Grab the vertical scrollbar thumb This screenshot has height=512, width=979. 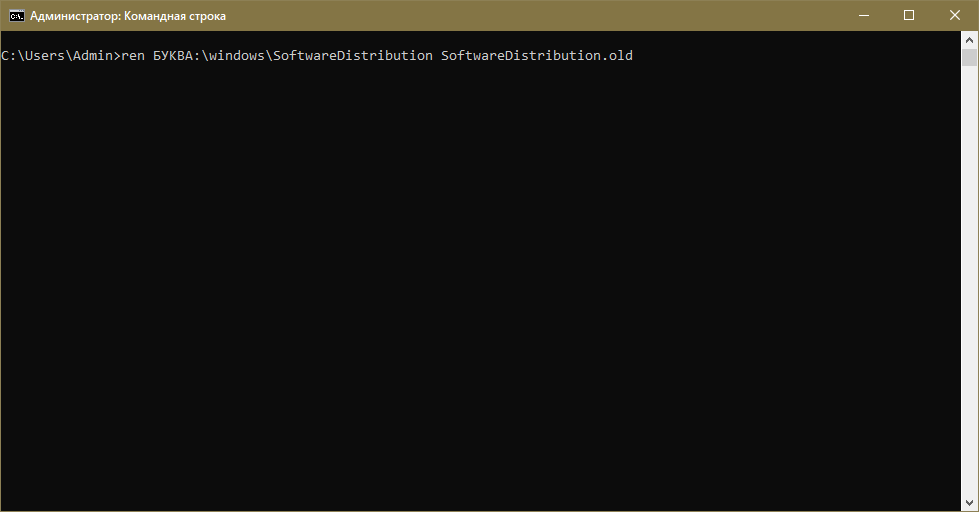pos(969,58)
